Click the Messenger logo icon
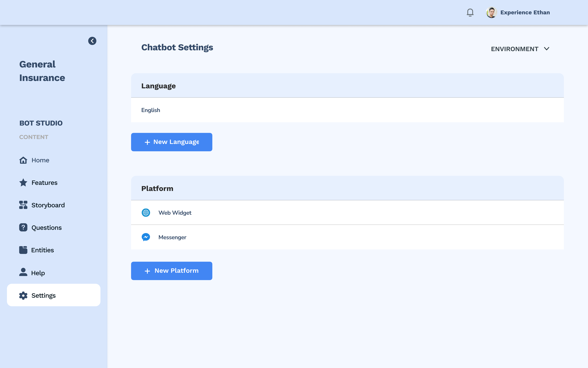Image resolution: width=588 pixels, height=368 pixels. tap(146, 237)
